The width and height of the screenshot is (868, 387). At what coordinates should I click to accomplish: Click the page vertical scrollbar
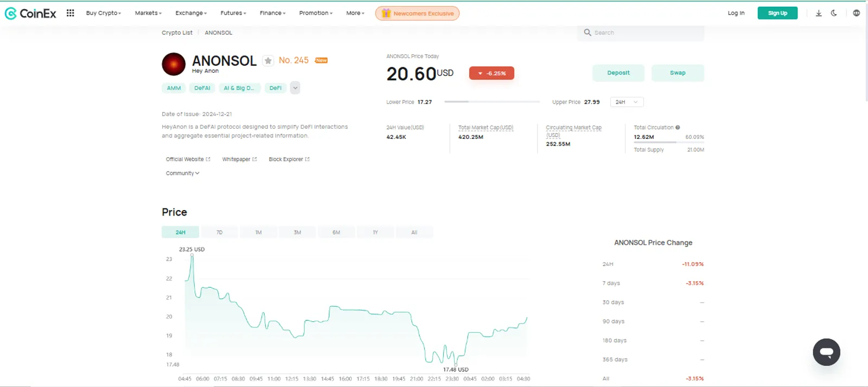[866, 52]
